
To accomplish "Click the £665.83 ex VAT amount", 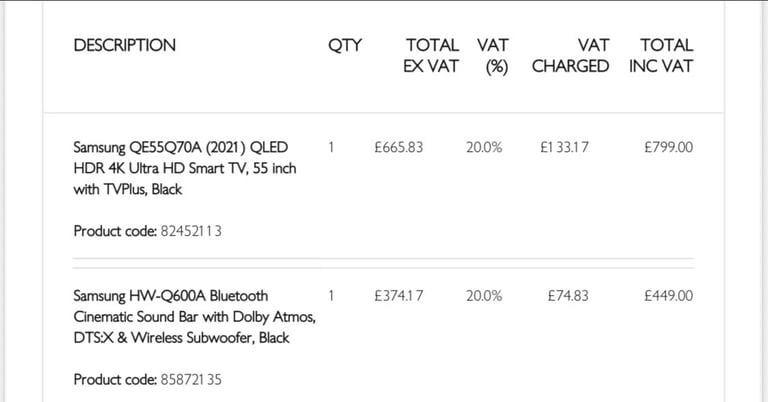I will pyautogui.click(x=399, y=147).
